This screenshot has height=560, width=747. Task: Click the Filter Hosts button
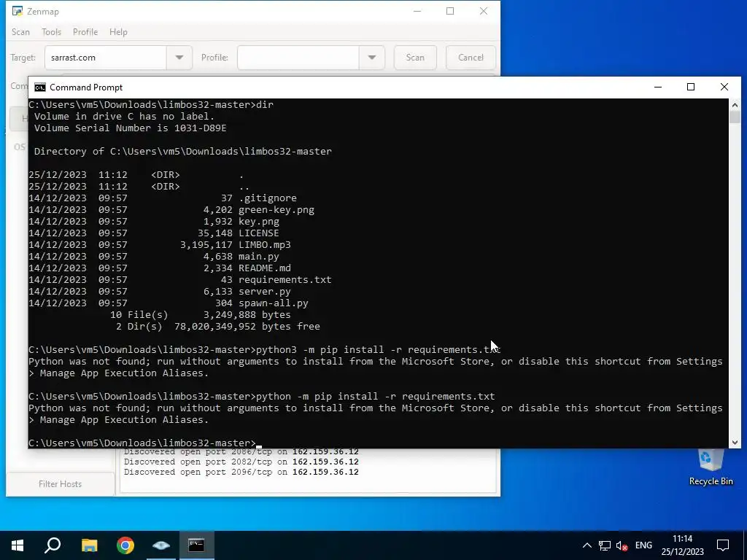pos(60,484)
